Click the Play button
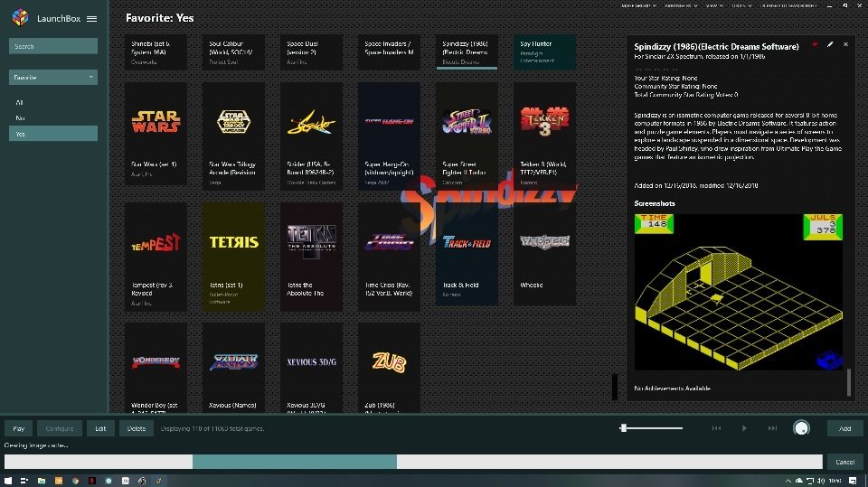Image resolution: width=868 pixels, height=487 pixels. pos(19,428)
